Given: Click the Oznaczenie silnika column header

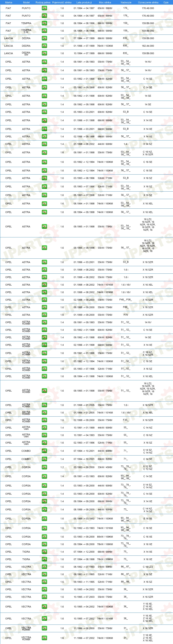Looking at the screenshot, I should click(x=148, y=2).
